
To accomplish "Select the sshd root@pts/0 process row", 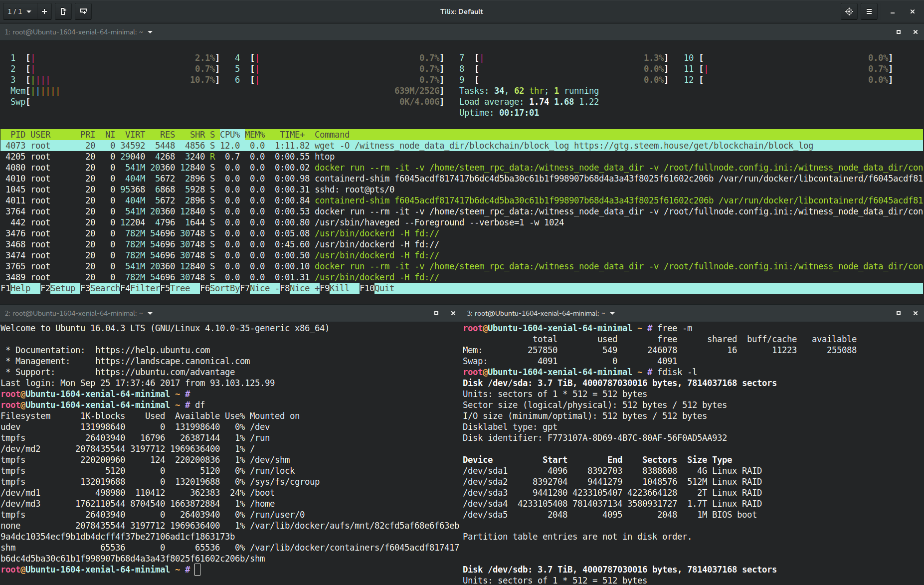I will coord(461,190).
